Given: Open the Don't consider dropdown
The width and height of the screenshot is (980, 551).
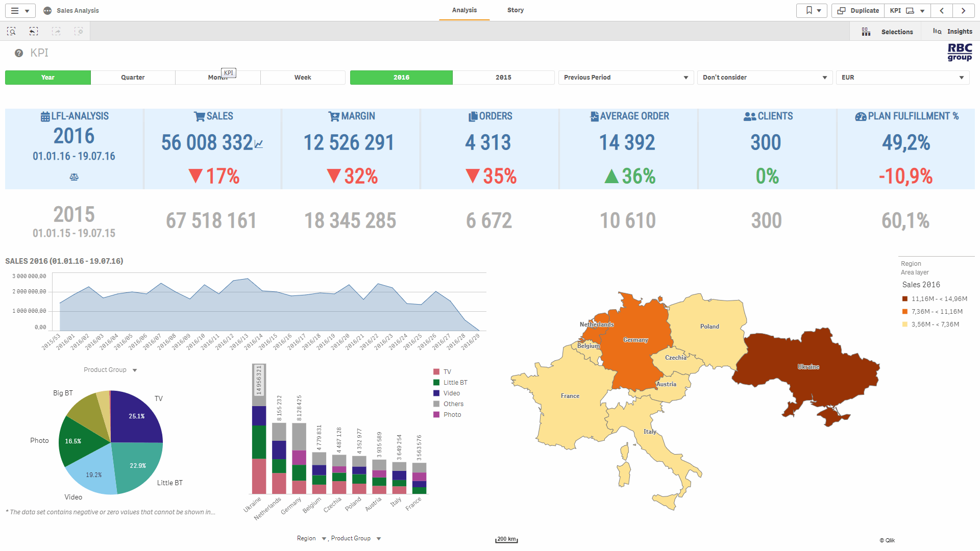Looking at the screenshot, I should pyautogui.click(x=765, y=78).
